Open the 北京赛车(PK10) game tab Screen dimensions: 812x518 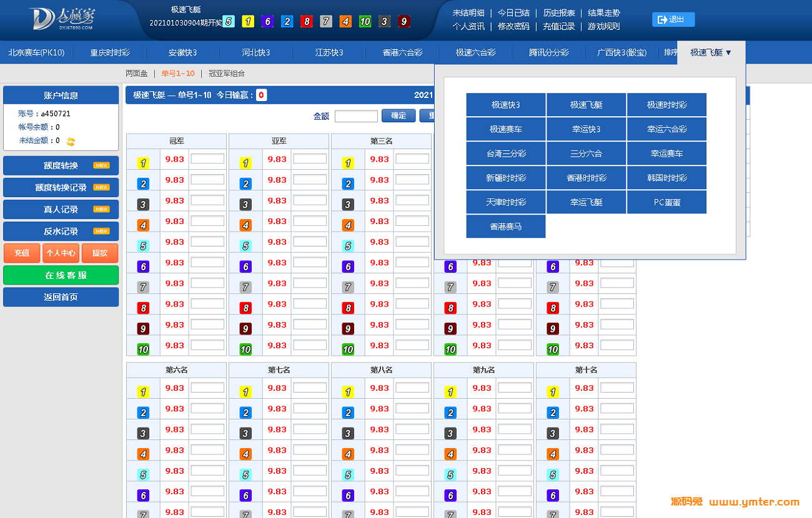pyautogui.click(x=36, y=52)
